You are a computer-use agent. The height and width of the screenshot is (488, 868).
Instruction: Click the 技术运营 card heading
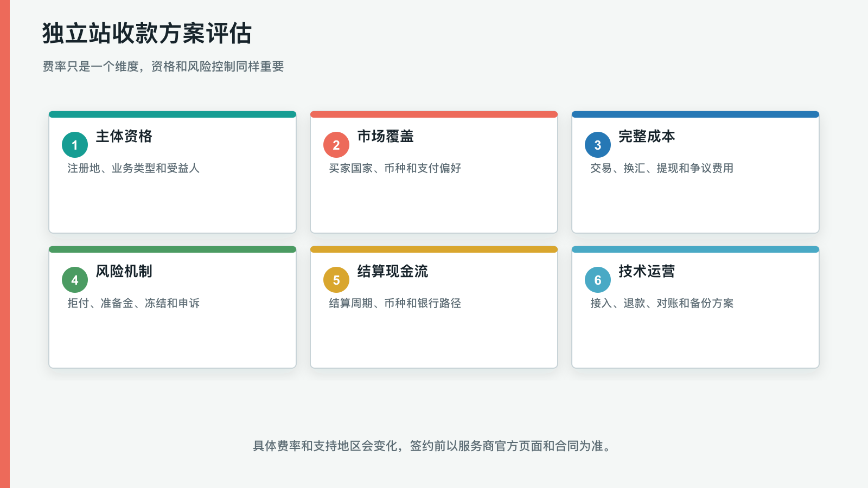(647, 271)
